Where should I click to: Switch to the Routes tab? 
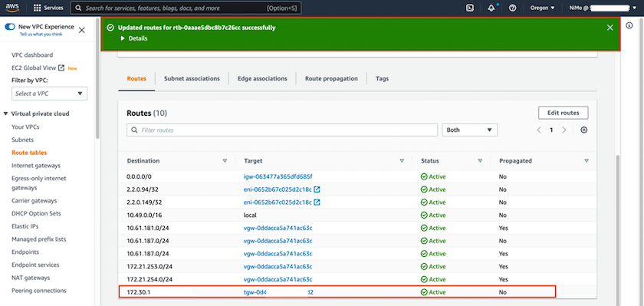[x=136, y=78]
